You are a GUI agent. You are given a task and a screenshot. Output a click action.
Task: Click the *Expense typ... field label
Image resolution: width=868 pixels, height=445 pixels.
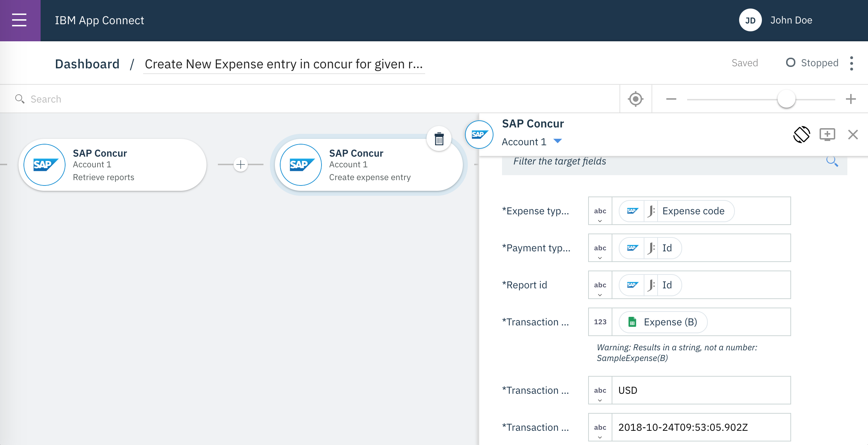(535, 211)
